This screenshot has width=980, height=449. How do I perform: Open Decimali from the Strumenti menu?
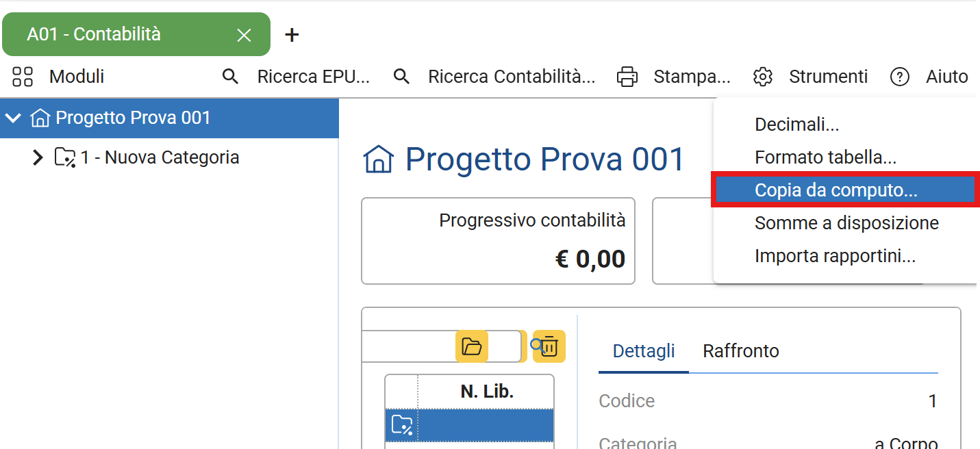[796, 125]
